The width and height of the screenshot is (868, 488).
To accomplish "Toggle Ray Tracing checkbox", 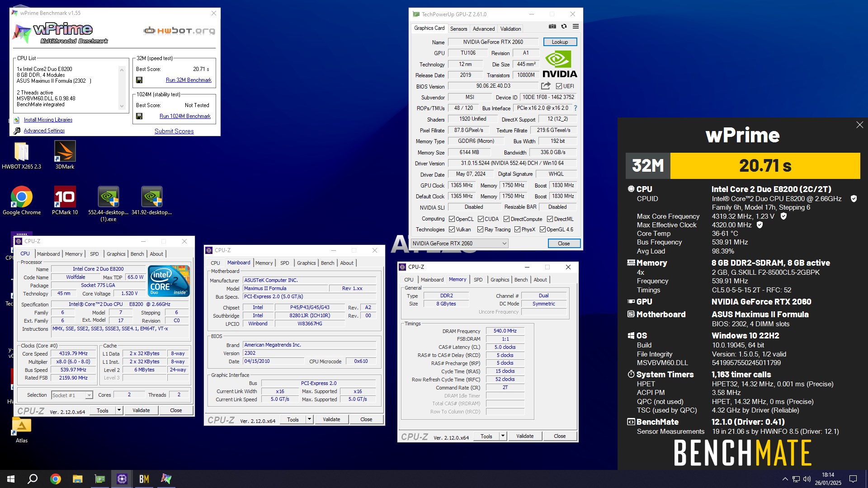I will point(480,230).
